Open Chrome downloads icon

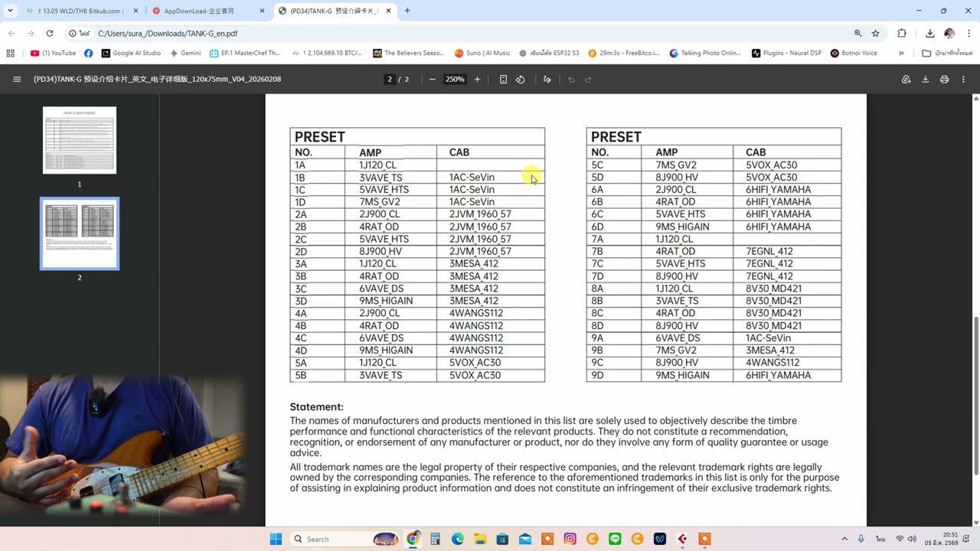click(929, 34)
